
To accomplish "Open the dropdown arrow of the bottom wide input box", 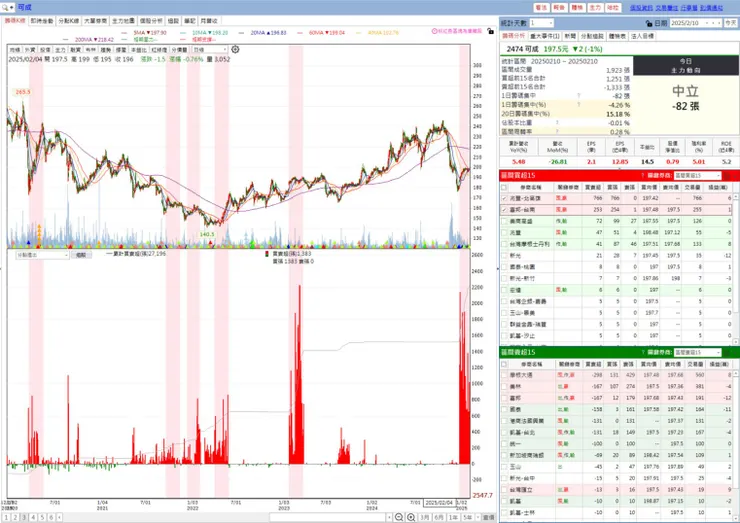I will [x=389, y=518].
